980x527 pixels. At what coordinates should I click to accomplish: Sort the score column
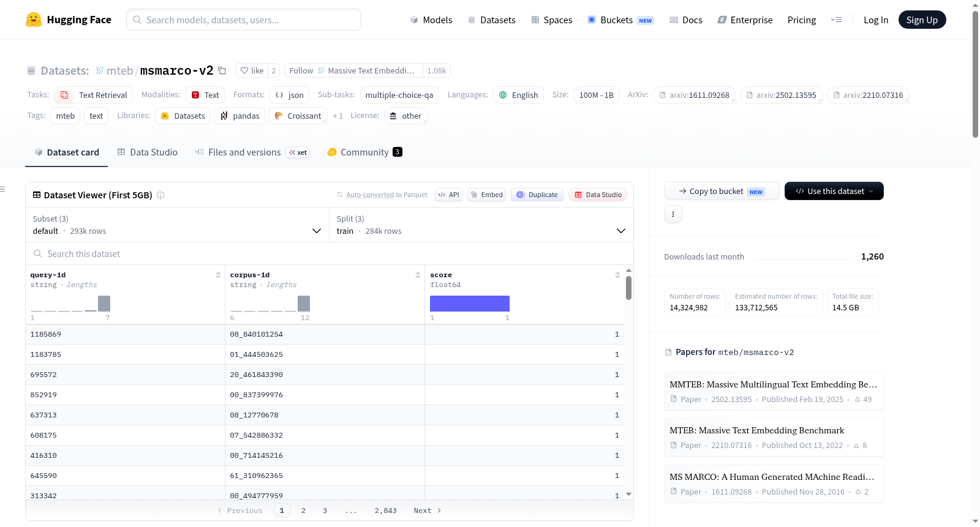point(617,275)
